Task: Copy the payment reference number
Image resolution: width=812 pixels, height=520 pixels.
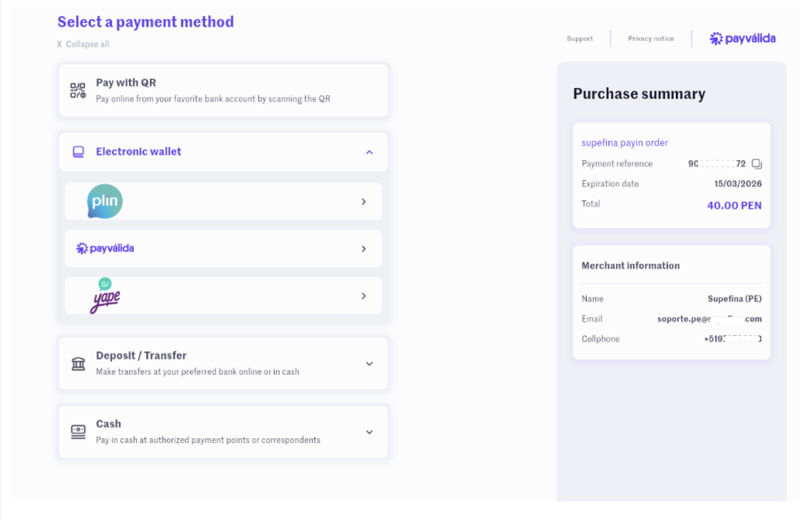Action: tap(756, 164)
